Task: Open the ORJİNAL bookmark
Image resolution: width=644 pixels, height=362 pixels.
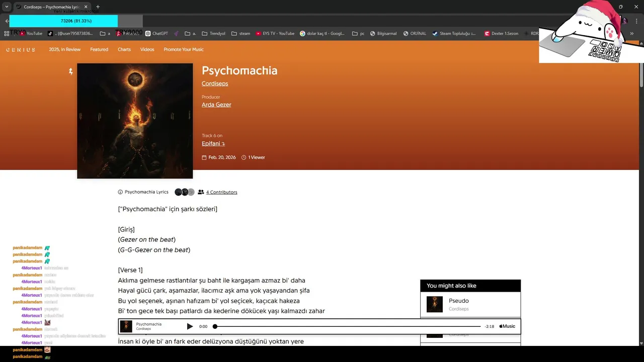Action: (415, 34)
